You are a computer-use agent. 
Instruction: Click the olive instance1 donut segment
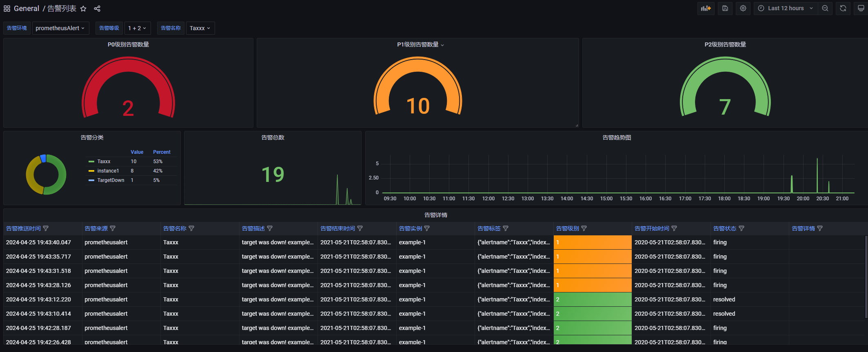31,176
